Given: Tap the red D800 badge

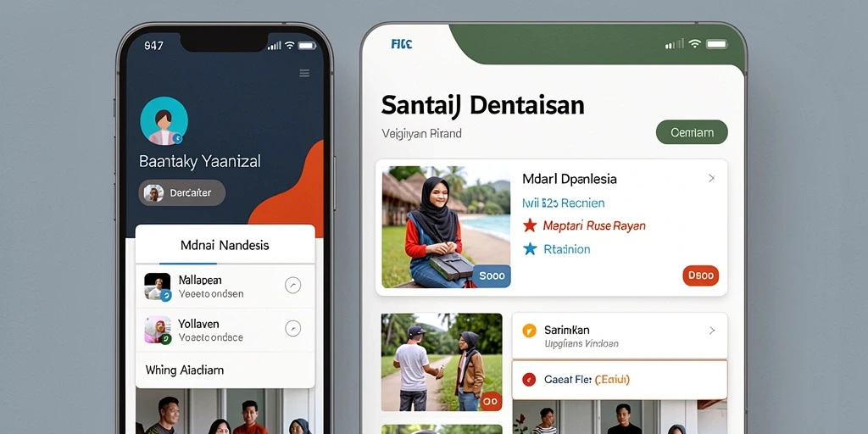Looking at the screenshot, I should click(700, 275).
